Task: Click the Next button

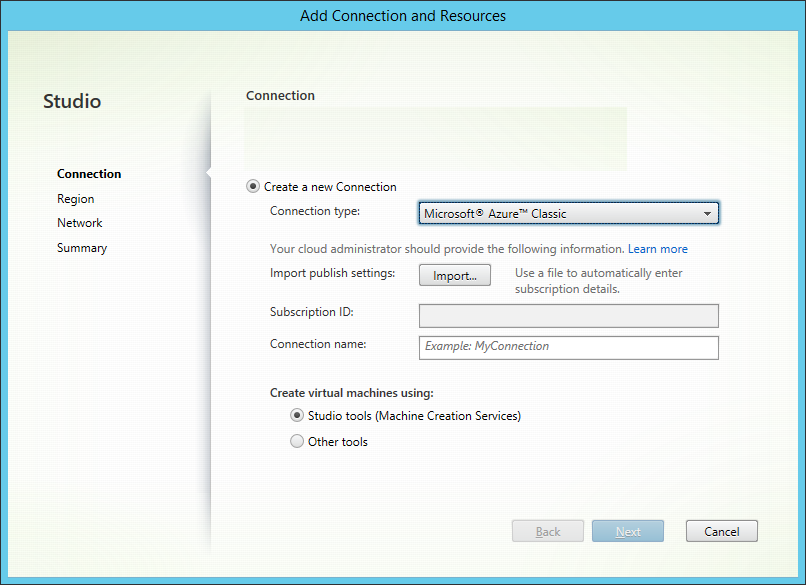Action: click(x=628, y=531)
